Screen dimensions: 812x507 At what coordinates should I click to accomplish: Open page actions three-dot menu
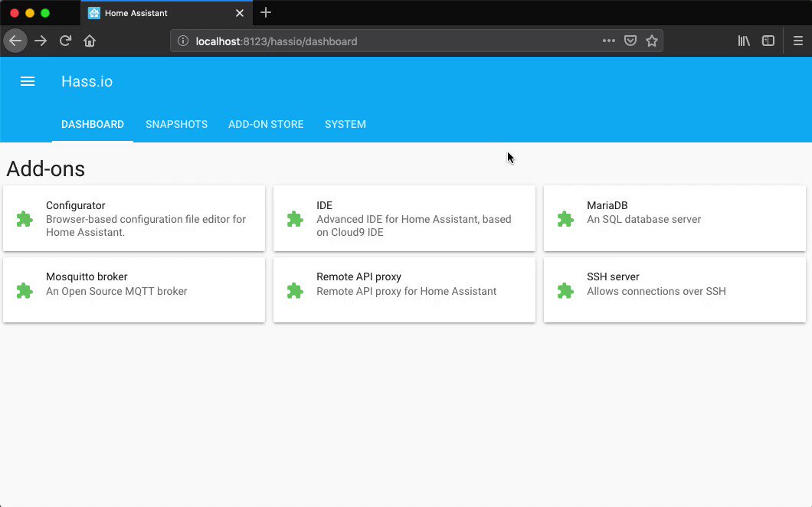click(x=608, y=41)
